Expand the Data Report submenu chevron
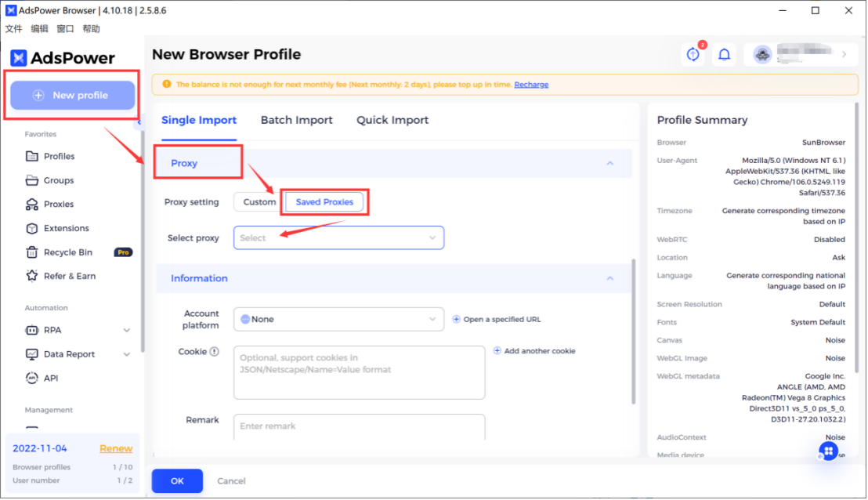This screenshot has width=868, height=500. click(x=127, y=354)
